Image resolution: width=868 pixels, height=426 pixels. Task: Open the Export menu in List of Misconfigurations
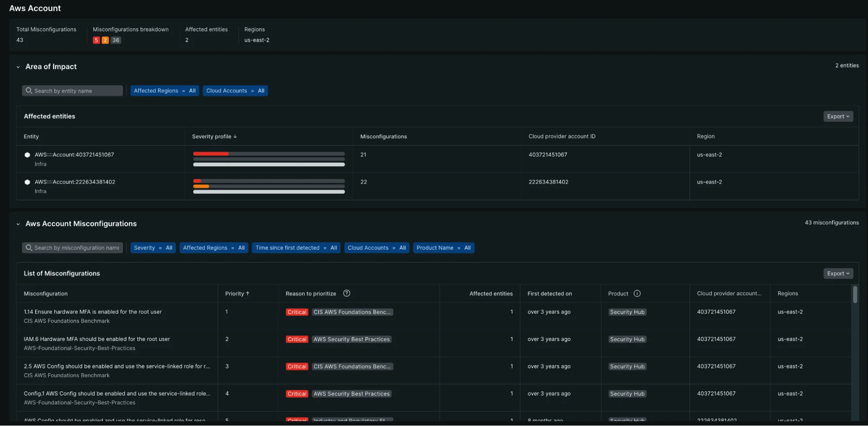(838, 273)
